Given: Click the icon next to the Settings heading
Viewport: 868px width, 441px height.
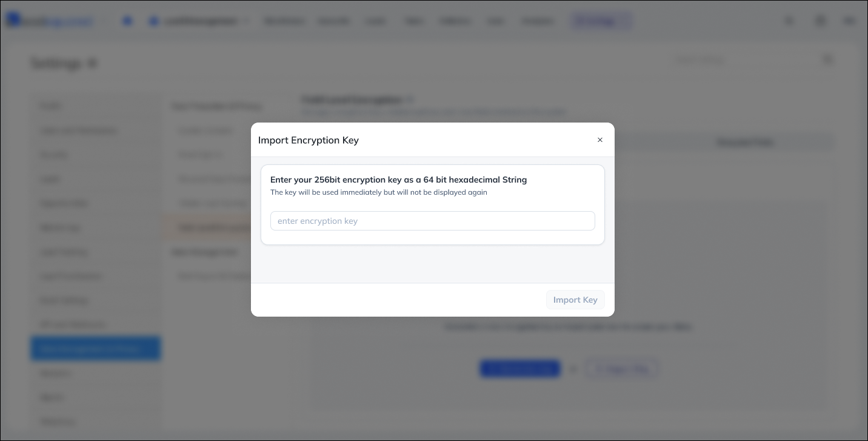Looking at the screenshot, I should pyautogui.click(x=93, y=63).
